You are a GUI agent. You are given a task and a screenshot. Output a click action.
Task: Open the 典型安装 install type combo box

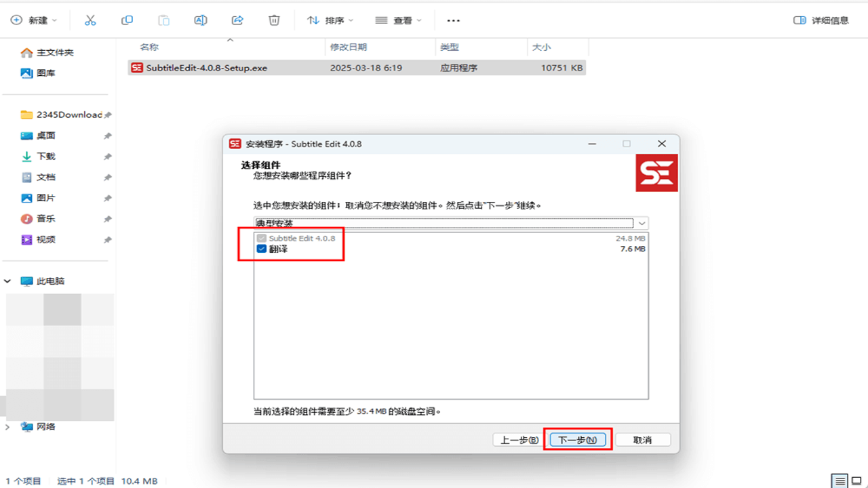point(451,223)
